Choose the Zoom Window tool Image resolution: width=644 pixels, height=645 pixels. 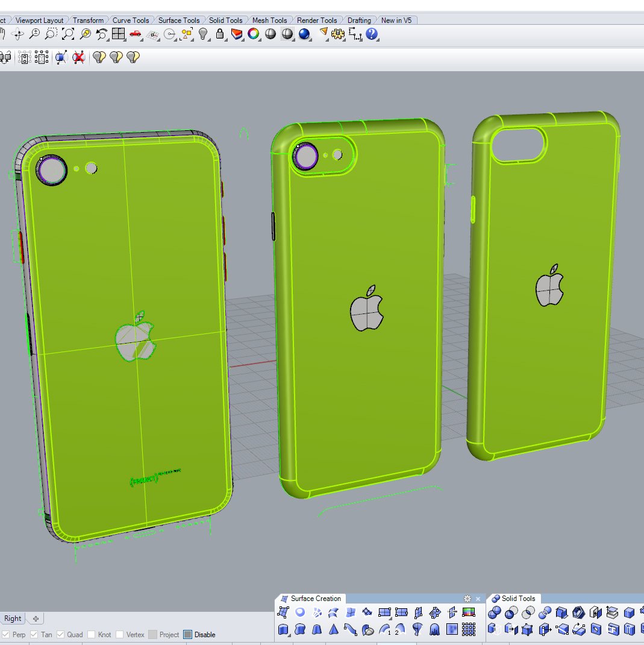pos(51,34)
